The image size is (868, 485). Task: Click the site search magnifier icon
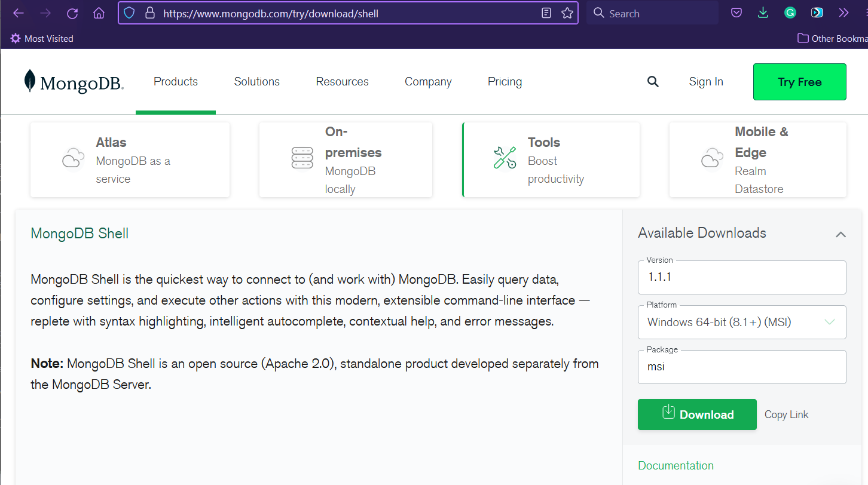coord(653,82)
